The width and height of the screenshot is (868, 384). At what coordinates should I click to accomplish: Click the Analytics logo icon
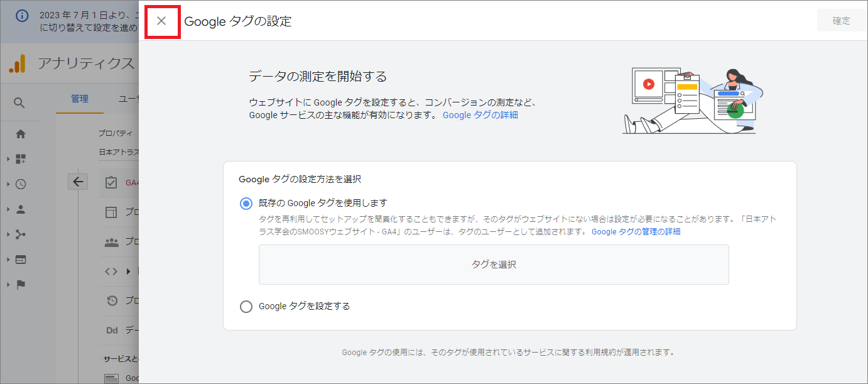tap(17, 63)
